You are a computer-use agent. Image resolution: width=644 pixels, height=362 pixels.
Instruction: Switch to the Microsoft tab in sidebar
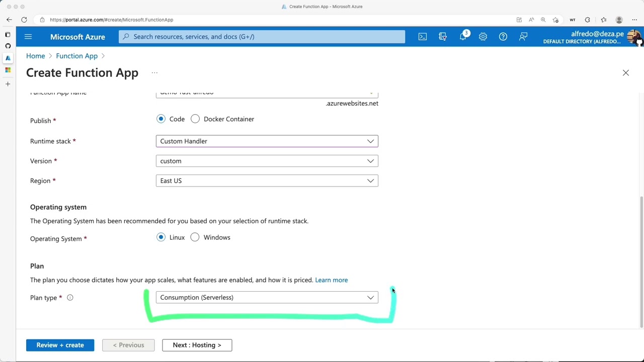[8, 70]
